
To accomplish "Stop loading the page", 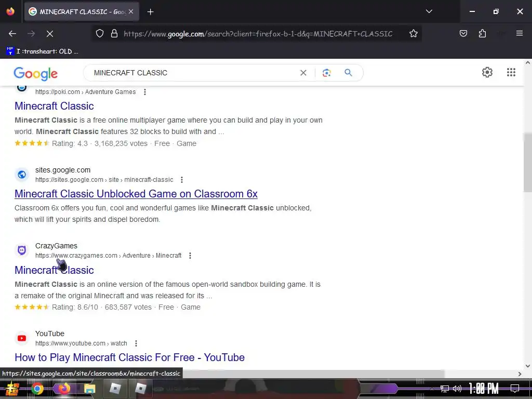I will click(x=49, y=34).
